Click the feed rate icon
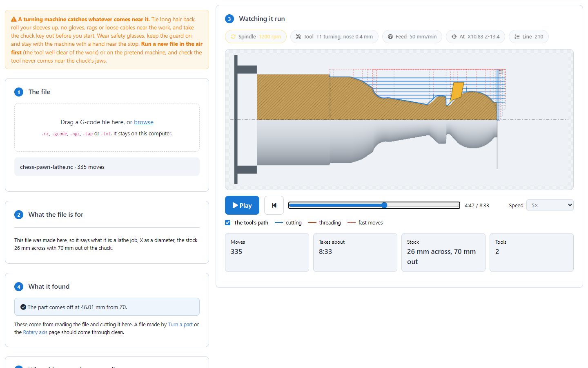588x368 pixels. click(x=390, y=37)
